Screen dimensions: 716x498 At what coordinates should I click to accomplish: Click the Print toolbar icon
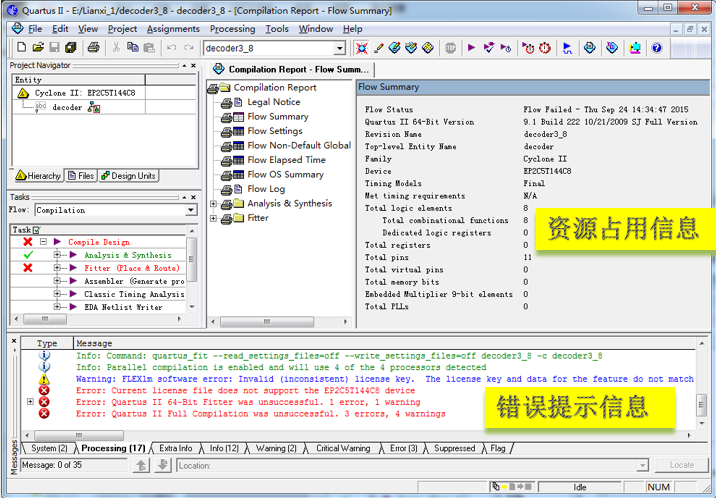94,47
